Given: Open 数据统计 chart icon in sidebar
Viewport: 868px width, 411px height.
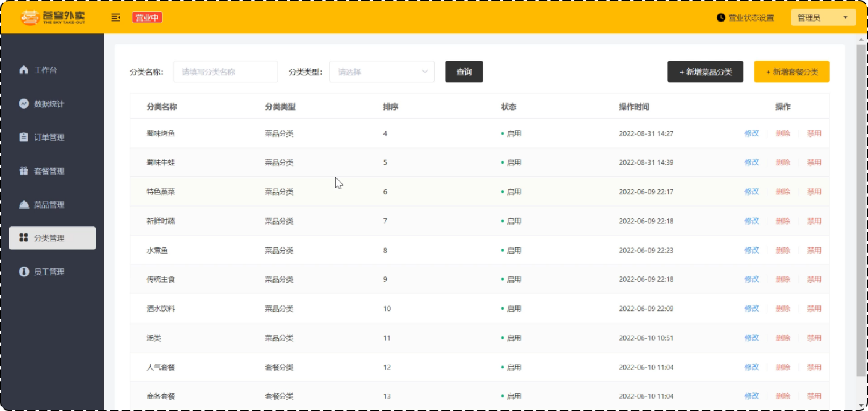Looking at the screenshot, I should [24, 103].
